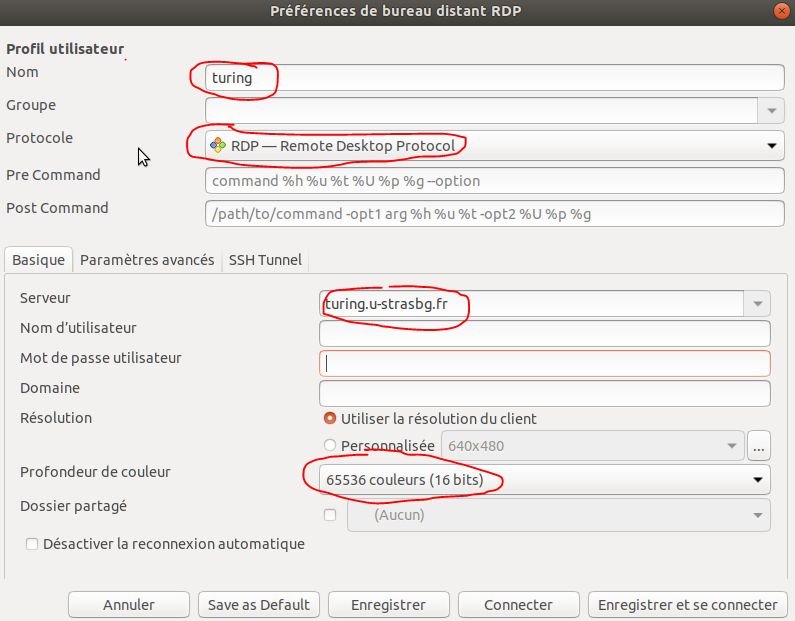Image resolution: width=795 pixels, height=621 pixels.
Task: Enable the 'Dossier partagé' checkbox
Action: pos(330,515)
